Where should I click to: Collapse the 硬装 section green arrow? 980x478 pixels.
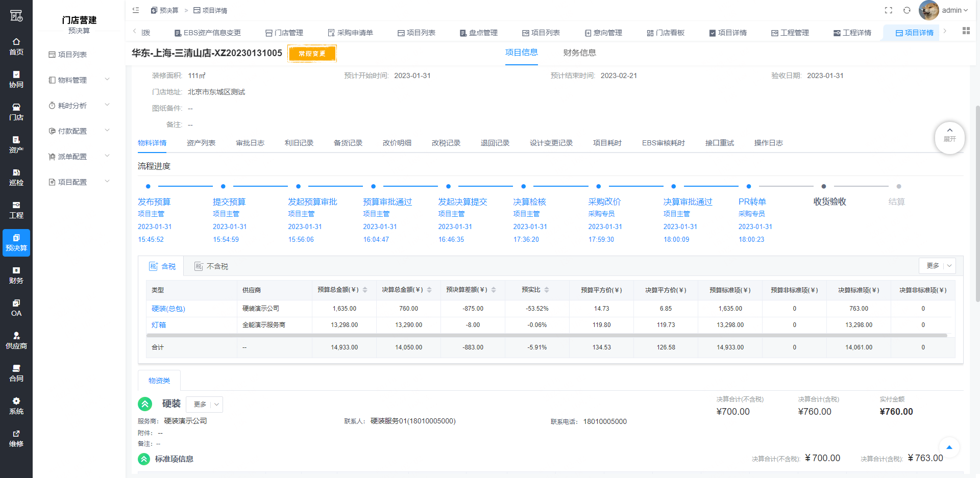[x=145, y=404]
